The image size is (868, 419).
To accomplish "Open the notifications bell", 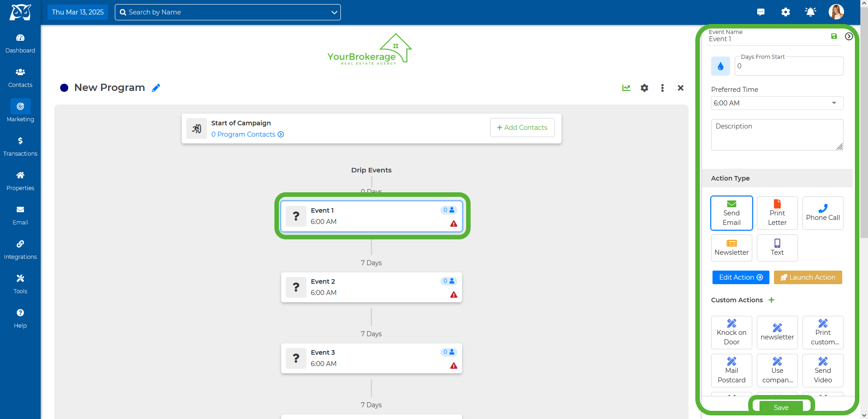I will tap(811, 12).
